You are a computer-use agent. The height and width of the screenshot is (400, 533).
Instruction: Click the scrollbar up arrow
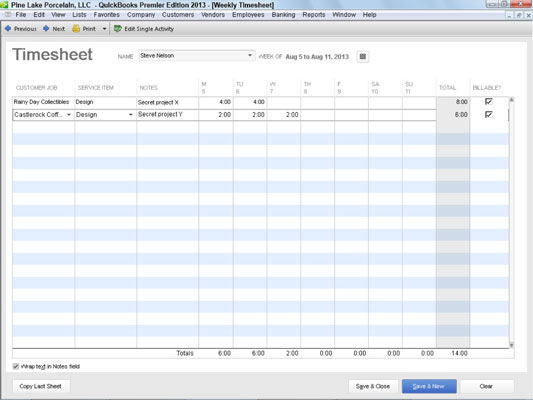511,100
